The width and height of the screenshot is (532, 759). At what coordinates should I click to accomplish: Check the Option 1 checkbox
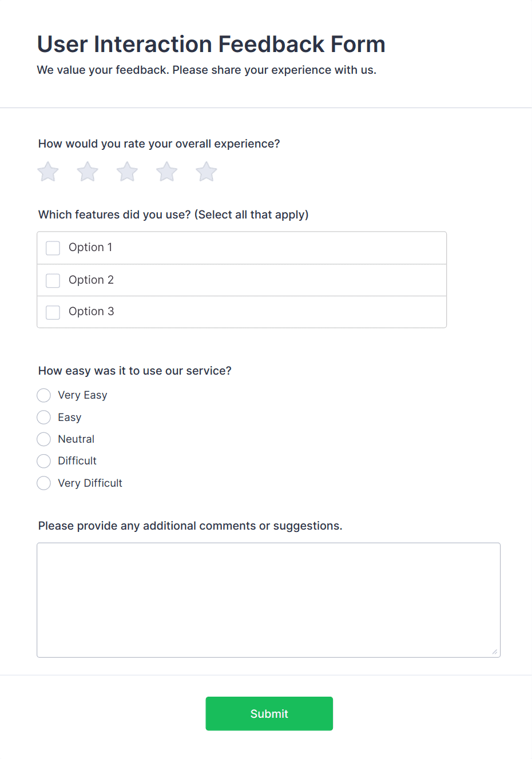(53, 248)
